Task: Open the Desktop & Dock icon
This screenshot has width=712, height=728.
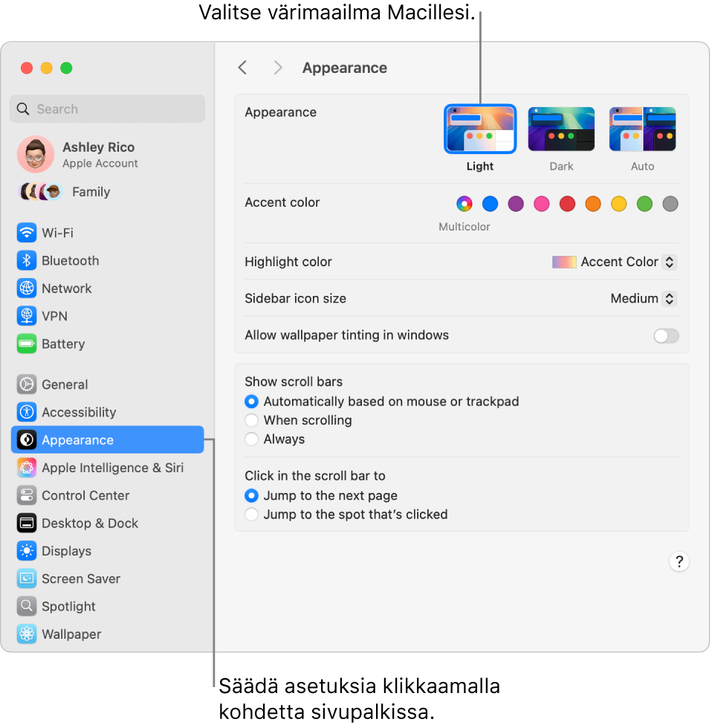Action: (27, 524)
